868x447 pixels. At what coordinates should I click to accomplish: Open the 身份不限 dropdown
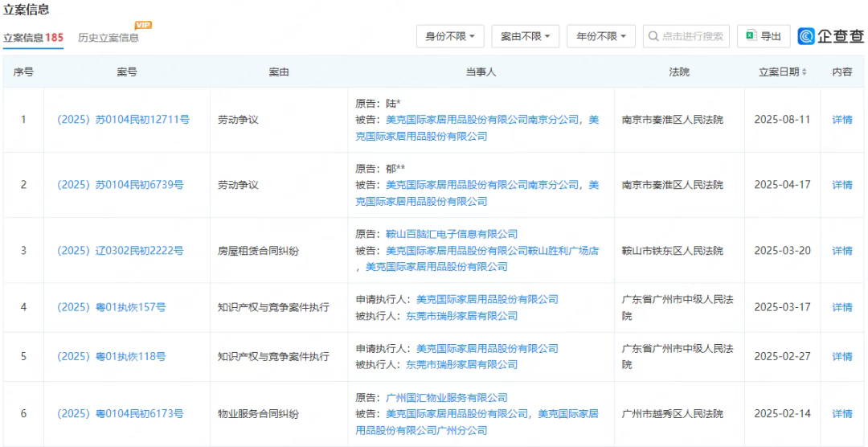(450, 36)
